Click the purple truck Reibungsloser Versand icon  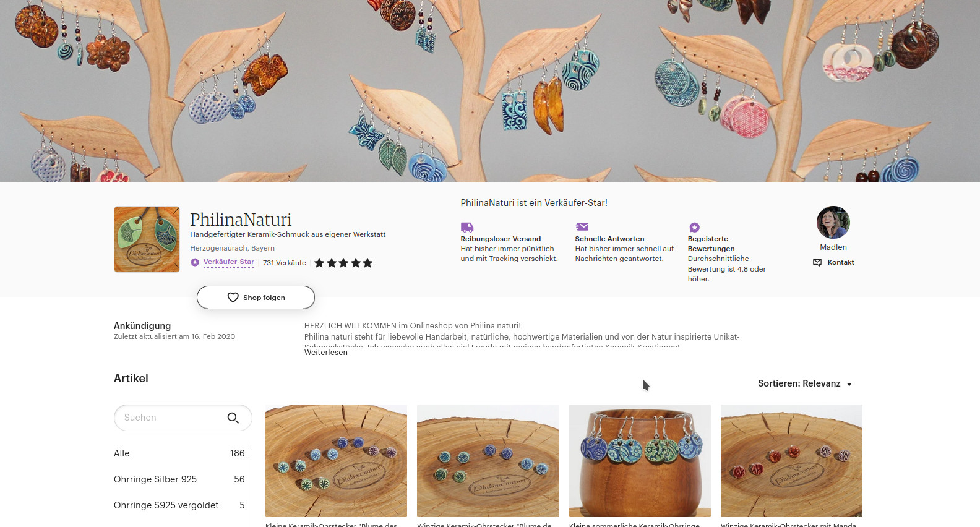point(467,227)
